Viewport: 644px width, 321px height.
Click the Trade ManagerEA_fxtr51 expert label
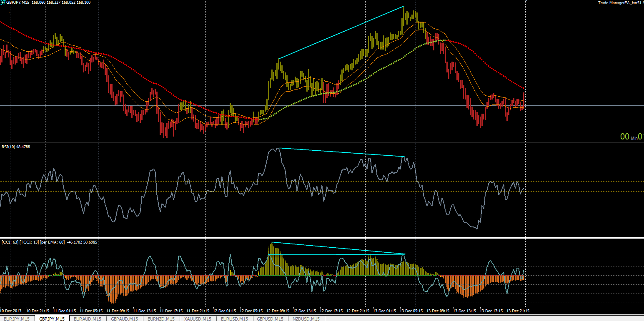(619, 3)
